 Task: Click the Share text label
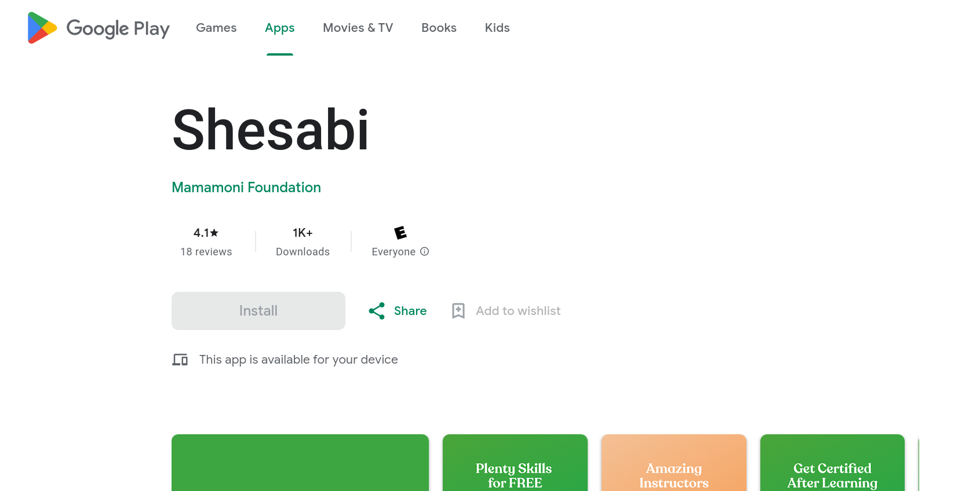tap(410, 311)
